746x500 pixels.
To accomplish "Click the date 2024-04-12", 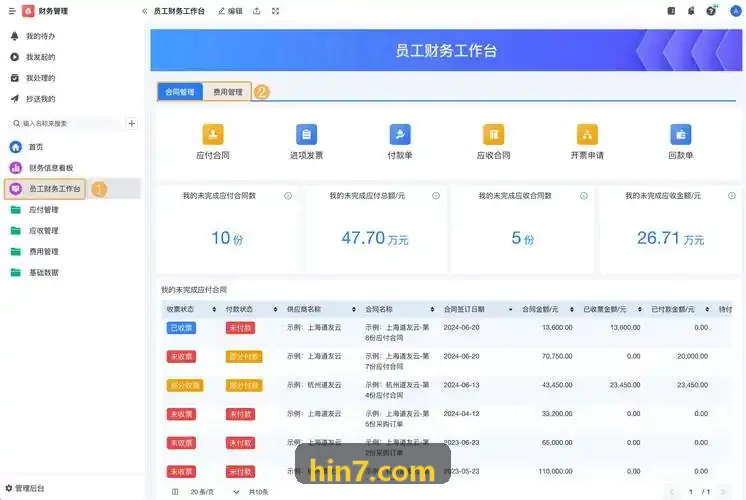I will 461,414.
